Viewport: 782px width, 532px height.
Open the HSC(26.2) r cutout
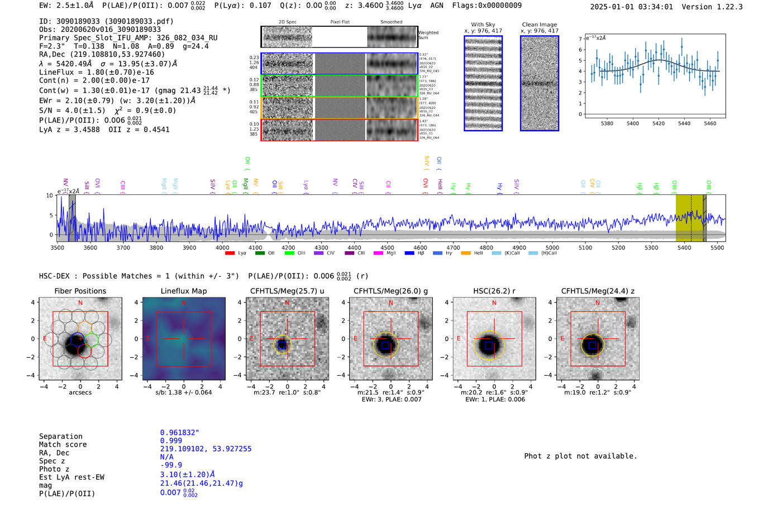pyautogui.click(x=494, y=339)
